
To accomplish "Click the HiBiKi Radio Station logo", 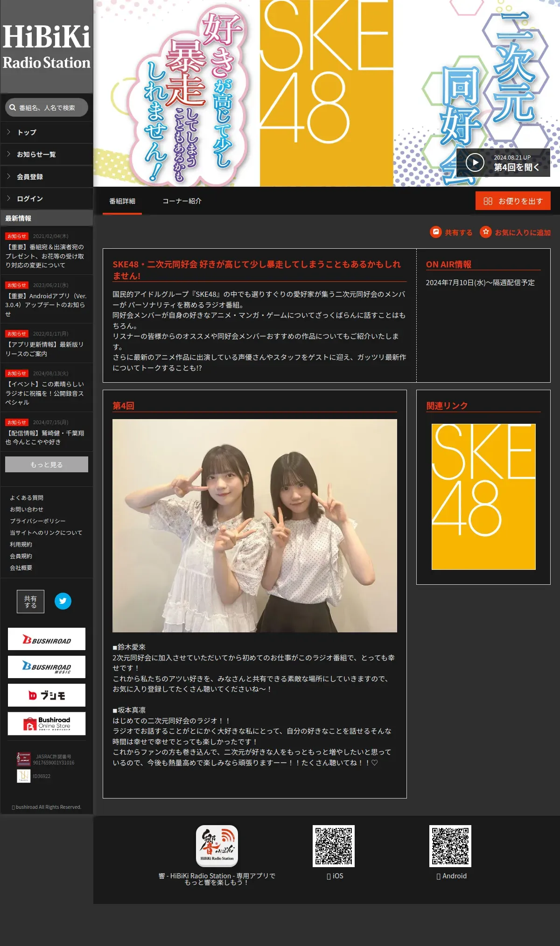I will [x=47, y=47].
